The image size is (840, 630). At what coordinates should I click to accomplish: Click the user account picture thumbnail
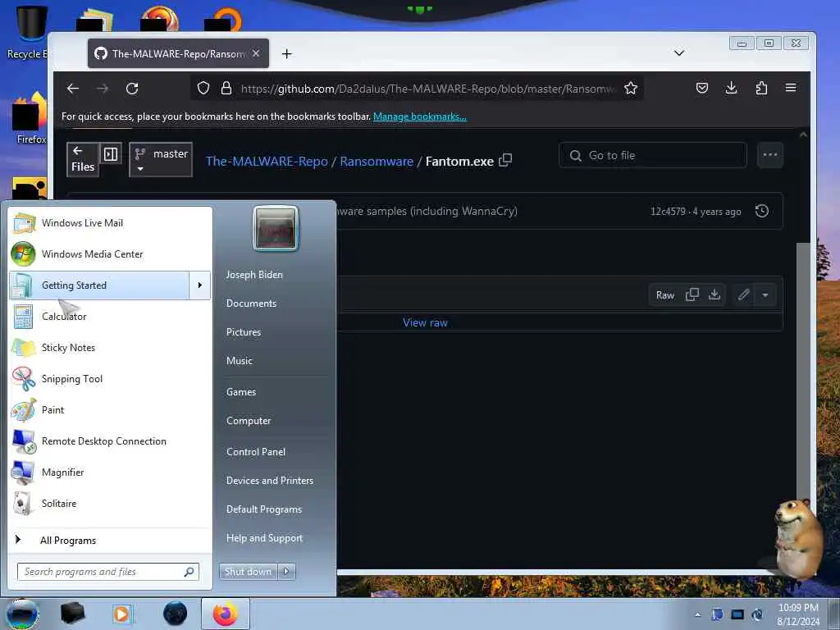click(276, 228)
